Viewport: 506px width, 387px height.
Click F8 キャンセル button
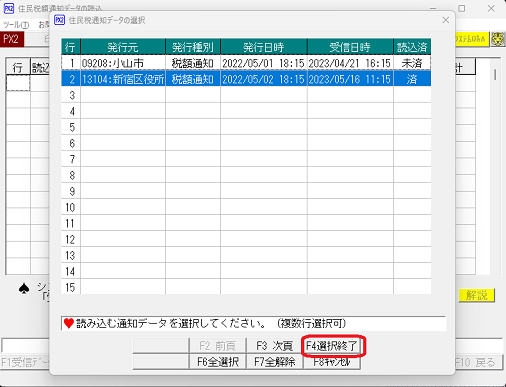332,362
